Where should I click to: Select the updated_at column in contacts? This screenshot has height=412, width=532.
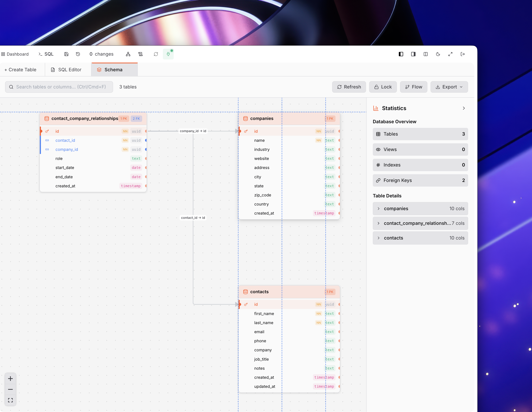(x=289, y=386)
